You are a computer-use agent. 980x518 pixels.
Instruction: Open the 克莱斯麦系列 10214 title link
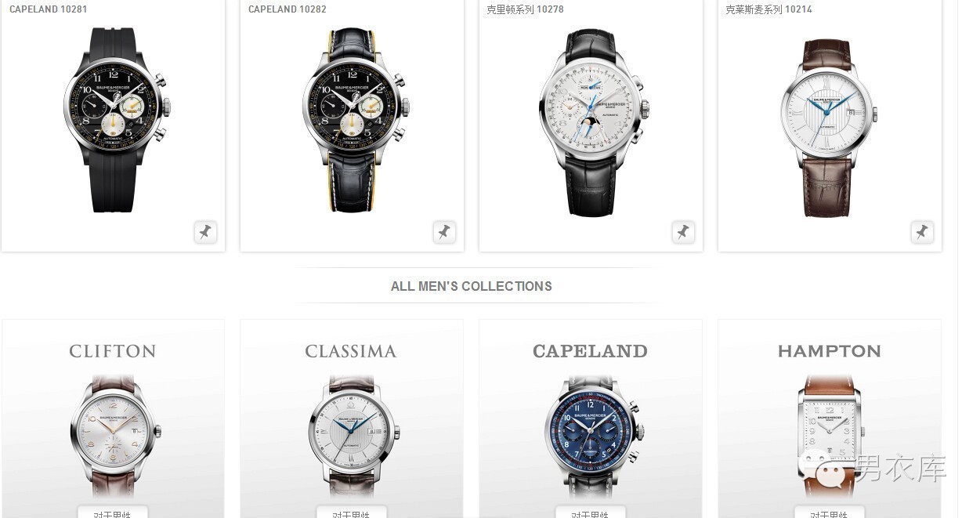pyautogui.click(x=768, y=9)
